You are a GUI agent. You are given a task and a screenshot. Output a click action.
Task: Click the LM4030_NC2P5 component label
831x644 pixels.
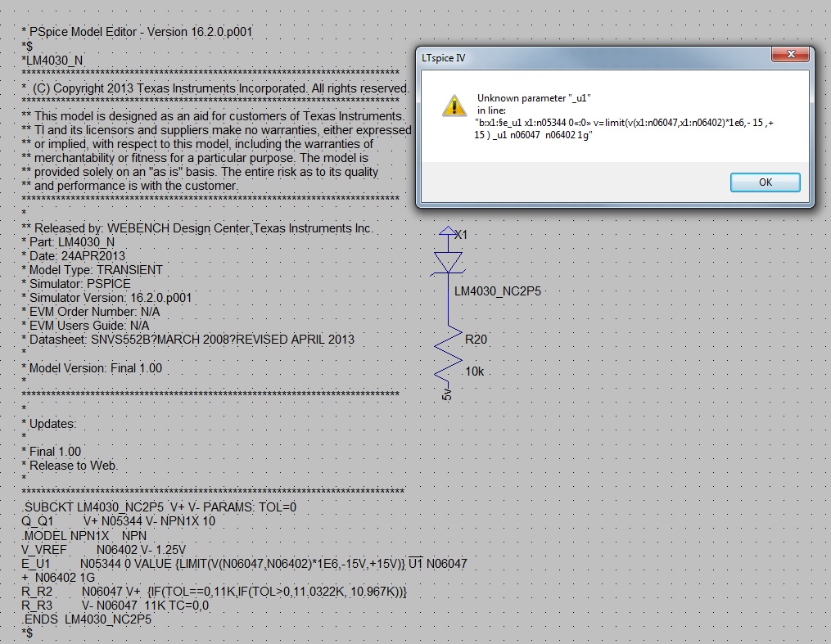coord(498,291)
